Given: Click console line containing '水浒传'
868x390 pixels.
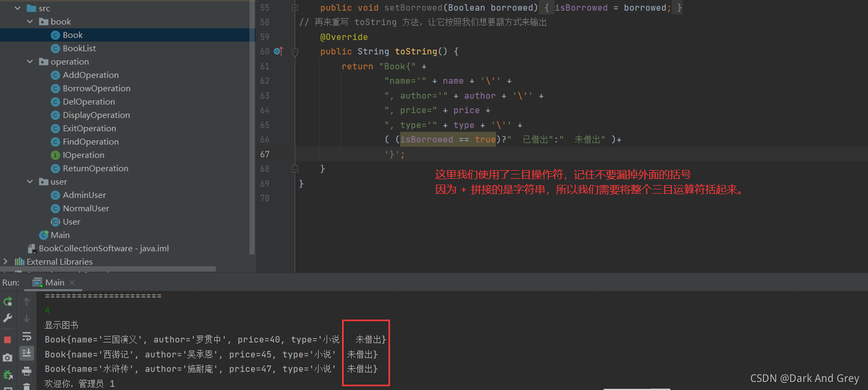Looking at the screenshot, I should pos(211,369).
